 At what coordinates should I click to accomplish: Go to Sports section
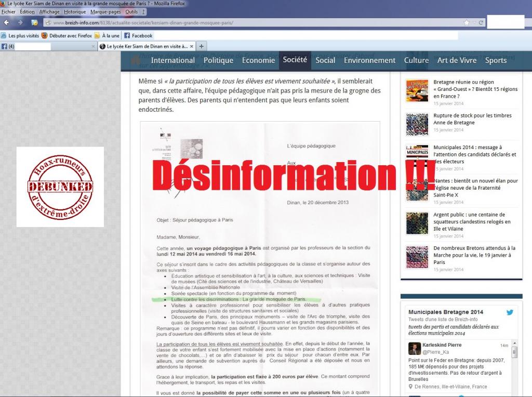tap(496, 60)
